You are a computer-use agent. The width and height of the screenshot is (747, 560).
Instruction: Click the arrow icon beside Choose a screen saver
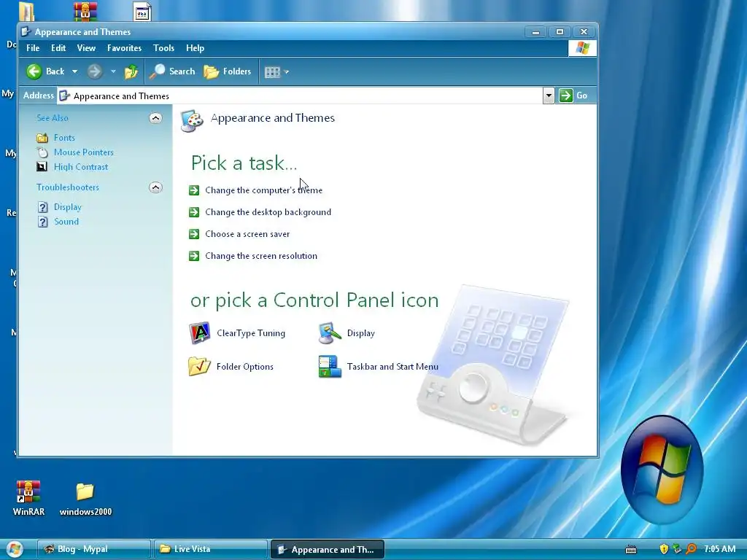click(x=194, y=234)
